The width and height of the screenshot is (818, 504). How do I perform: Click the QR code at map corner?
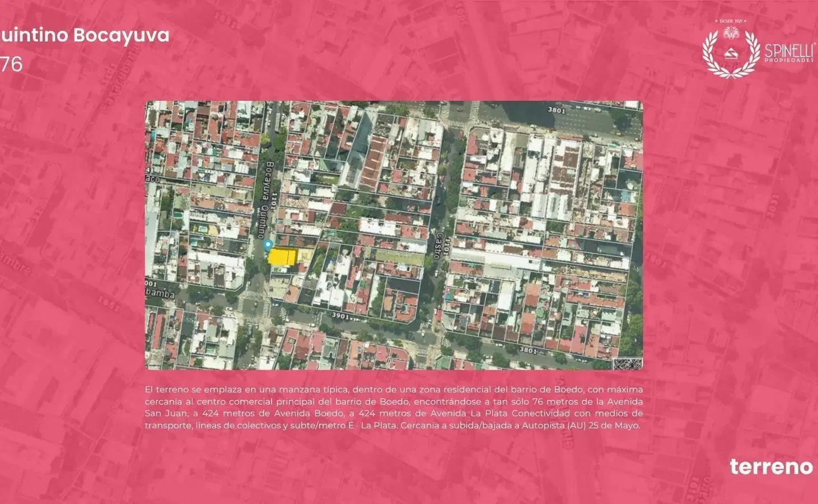tap(627, 365)
